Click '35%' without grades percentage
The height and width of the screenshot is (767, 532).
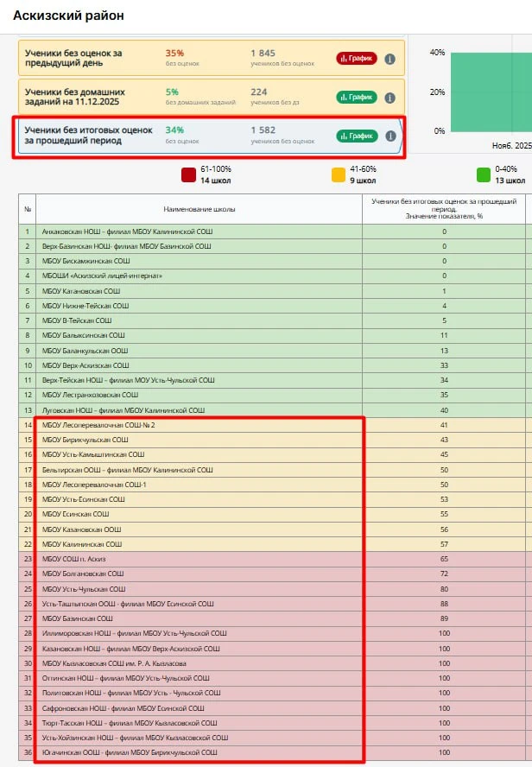click(174, 53)
